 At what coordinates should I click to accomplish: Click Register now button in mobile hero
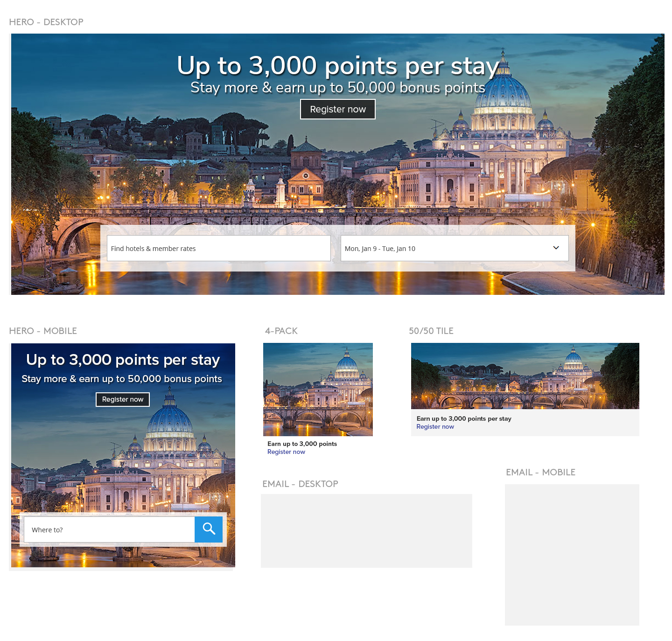pos(123,399)
